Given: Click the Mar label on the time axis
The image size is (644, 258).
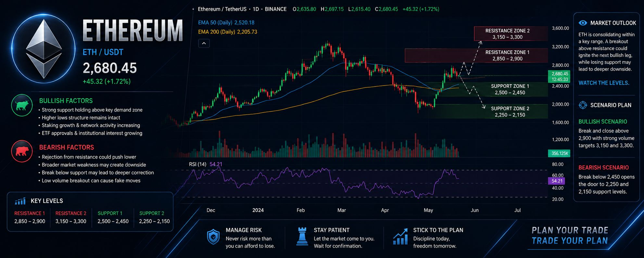Looking at the screenshot, I should (341, 210).
